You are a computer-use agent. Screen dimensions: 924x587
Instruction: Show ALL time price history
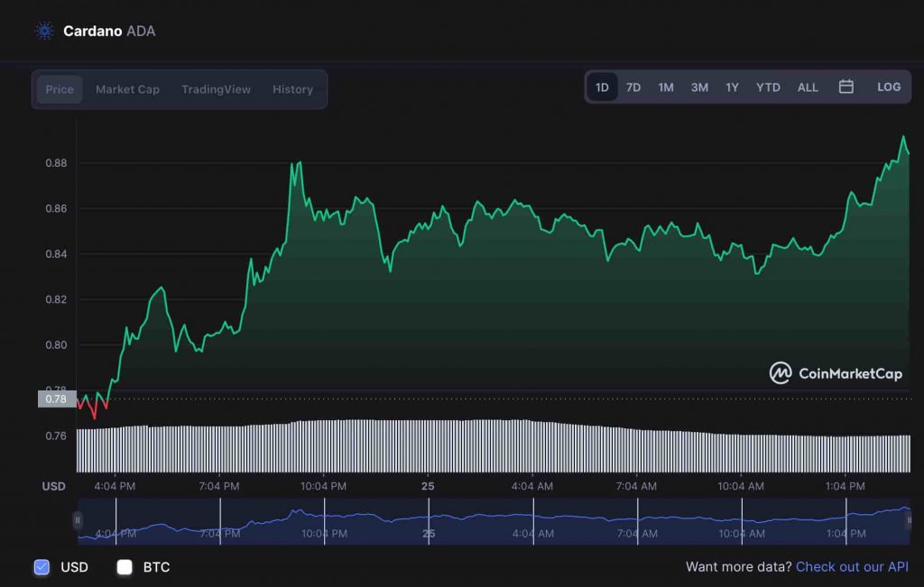(x=808, y=87)
